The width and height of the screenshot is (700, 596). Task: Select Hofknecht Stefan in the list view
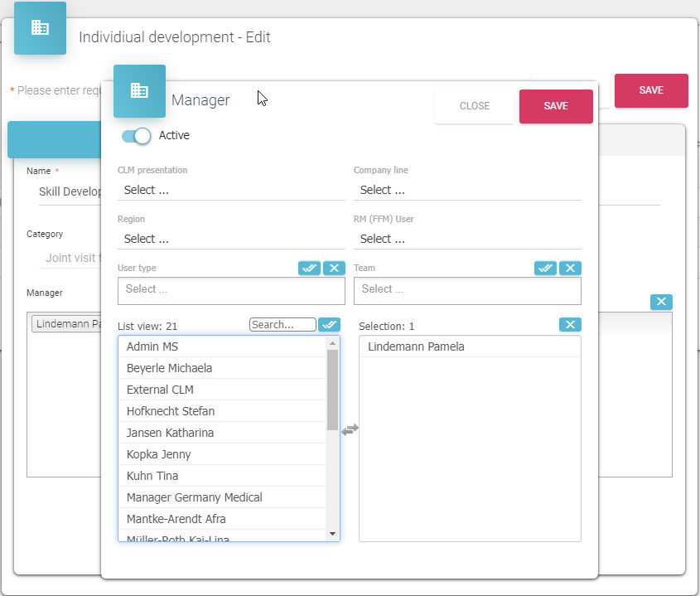[x=171, y=411]
